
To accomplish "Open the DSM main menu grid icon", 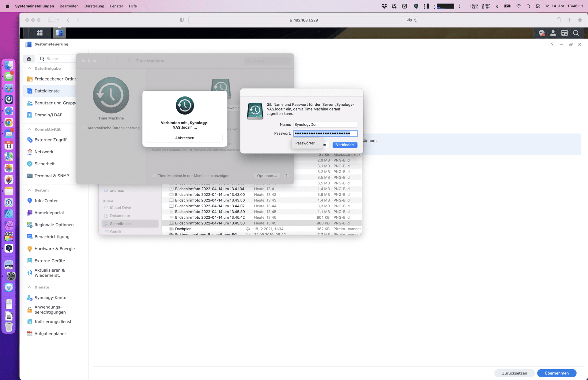I will coord(40,33).
